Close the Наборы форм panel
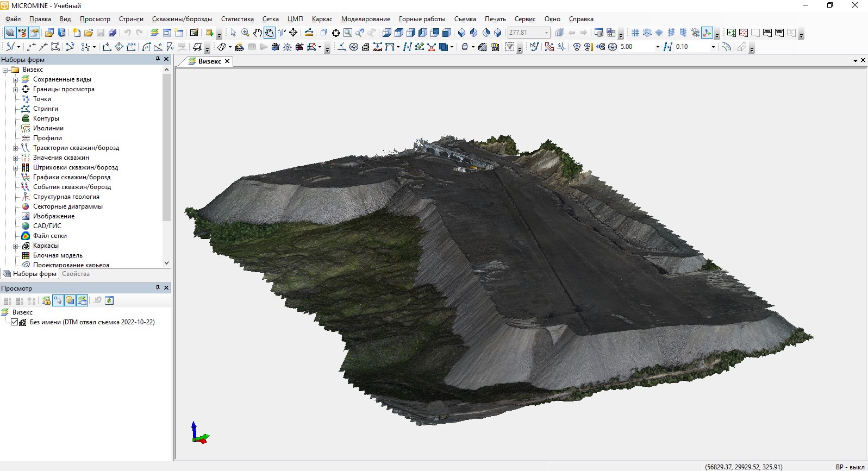 [x=166, y=59]
